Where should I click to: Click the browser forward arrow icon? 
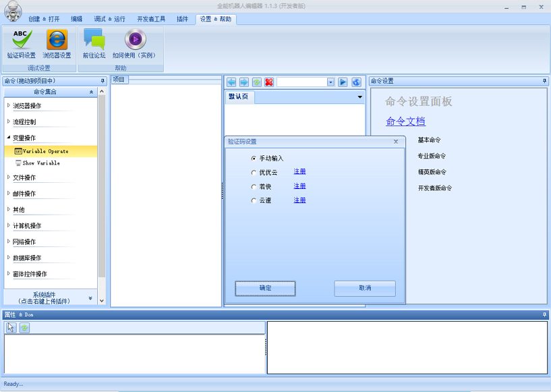click(244, 82)
